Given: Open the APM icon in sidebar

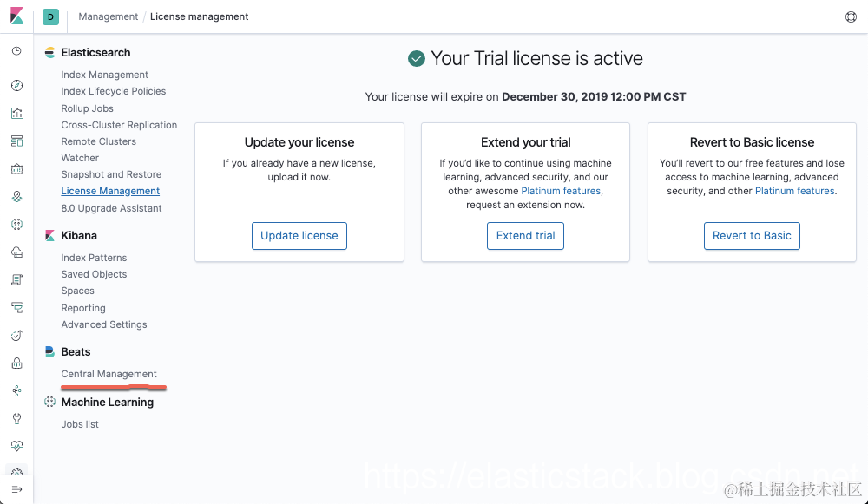Looking at the screenshot, I should coord(17,308).
